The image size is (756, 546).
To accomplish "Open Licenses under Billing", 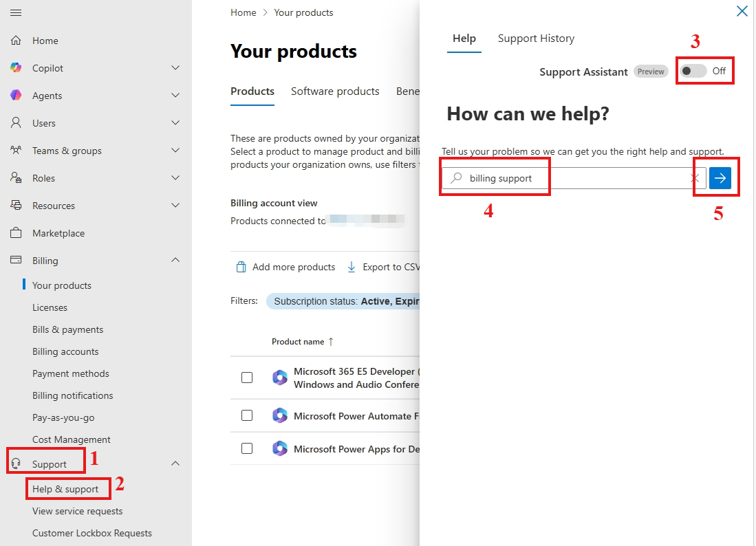I will click(50, 307).
